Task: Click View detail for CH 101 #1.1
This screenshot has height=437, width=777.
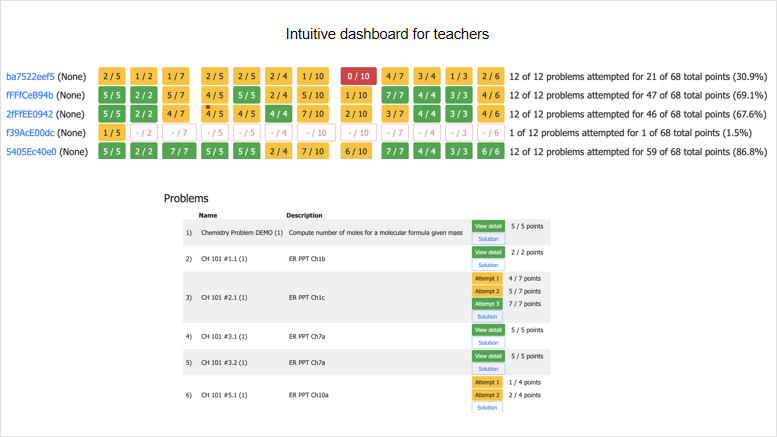Action: click(x=487, y=252)
